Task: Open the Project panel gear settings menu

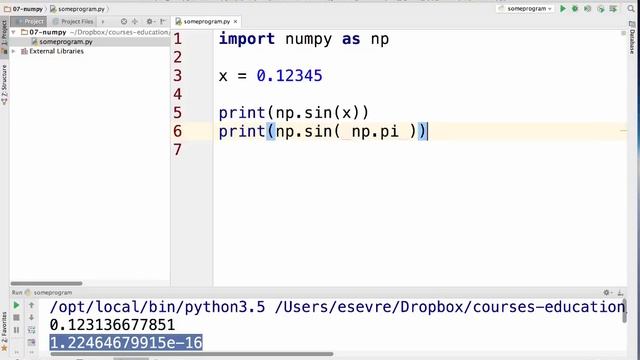Action: click(x=150, y=21)
